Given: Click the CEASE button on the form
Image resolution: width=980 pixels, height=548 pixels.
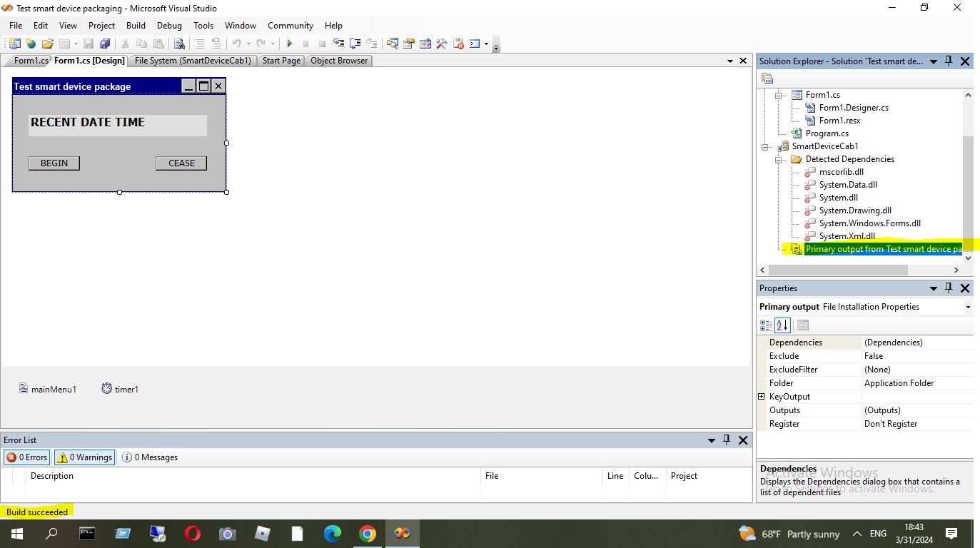Looking at the screenshot, I should [x=181, y=163].
